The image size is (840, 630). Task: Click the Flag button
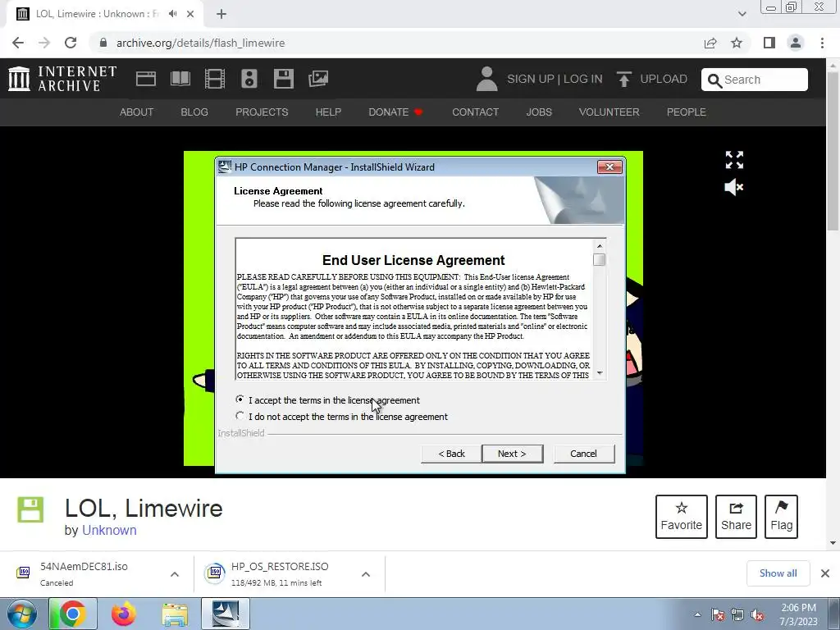coord(781,517)
